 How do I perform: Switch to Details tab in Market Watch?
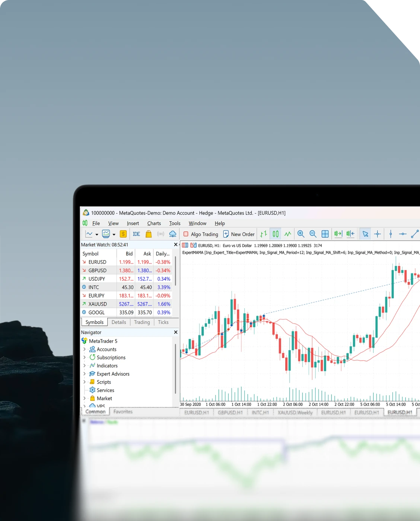pos(119,322)
